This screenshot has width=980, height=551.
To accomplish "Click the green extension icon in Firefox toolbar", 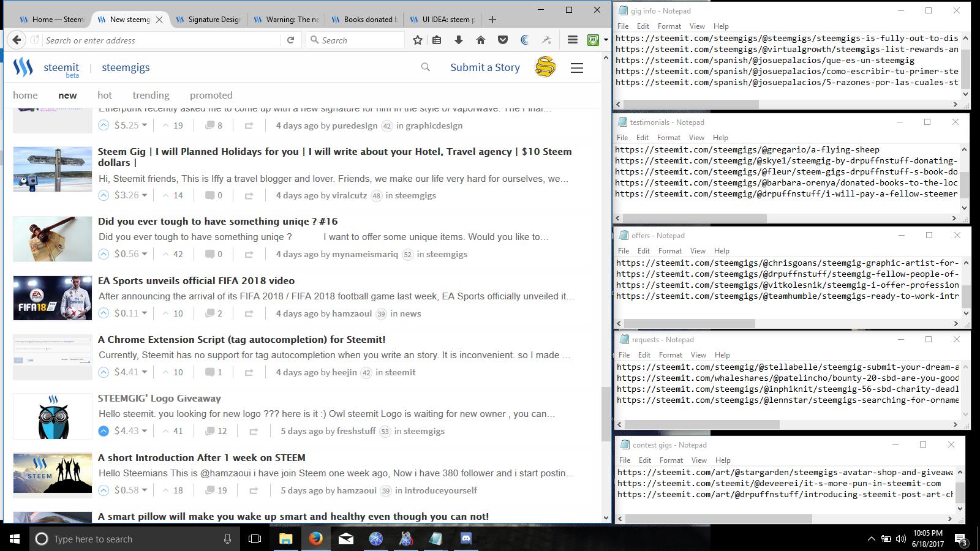I will click(593, 40).
